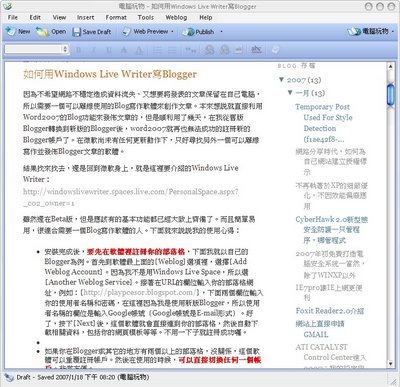The height and width of the screenshot is (387, 400).
Task: Open the Web Preview dropdown arrow
Action: tap(172, 32)
